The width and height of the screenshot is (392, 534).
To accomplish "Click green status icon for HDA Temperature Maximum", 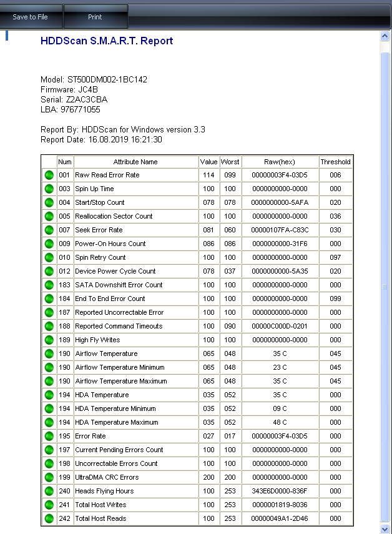I will coord(49,422).
